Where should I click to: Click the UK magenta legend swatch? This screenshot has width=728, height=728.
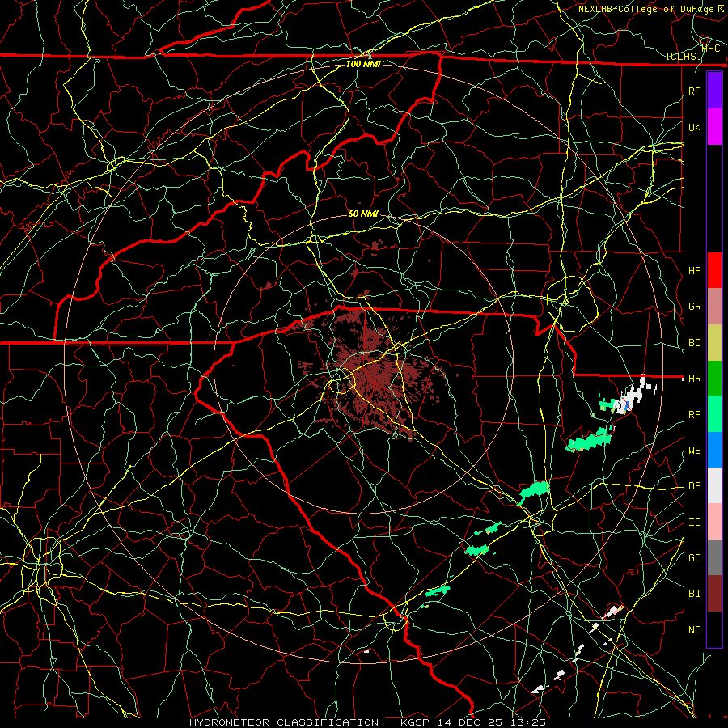point(714,127)
